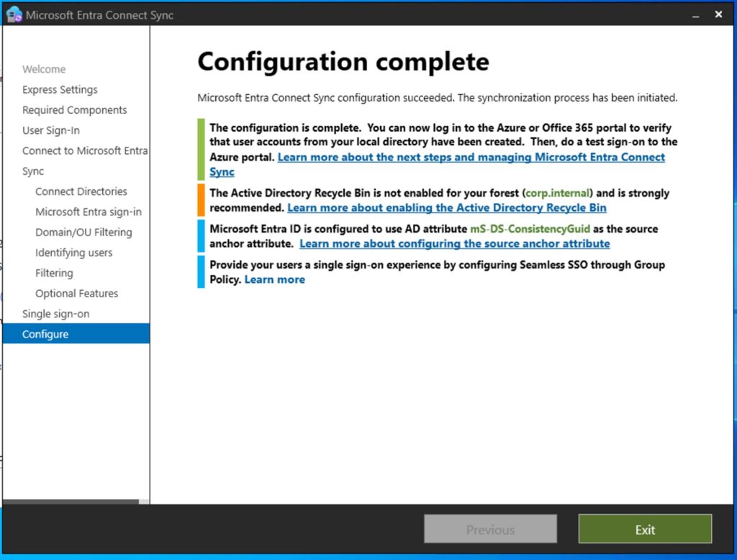Select the Welcome step in sidebar
The image size is (737, 560).
44,69
